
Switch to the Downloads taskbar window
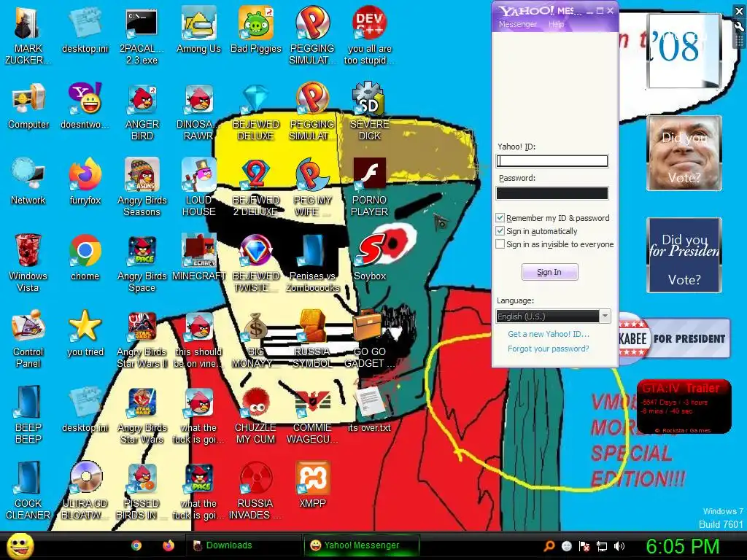242,545
